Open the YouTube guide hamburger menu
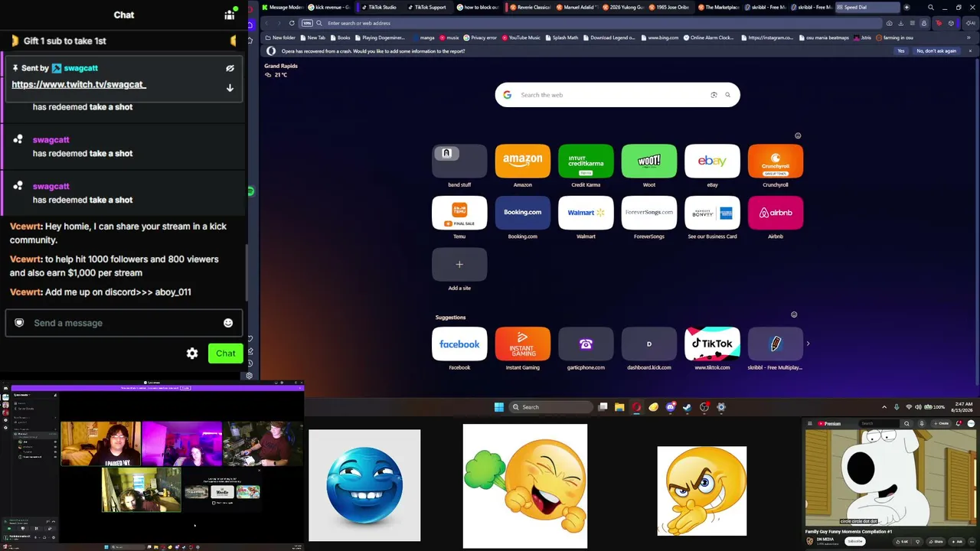Viewport: 980px width, 551px height. click(x=810, y=423)
